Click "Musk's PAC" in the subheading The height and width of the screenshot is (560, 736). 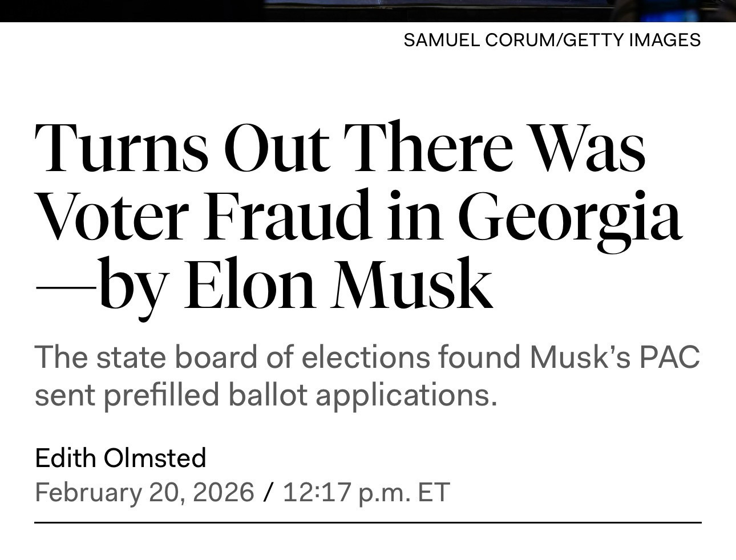pyautogui.click(x=614, y=358)
